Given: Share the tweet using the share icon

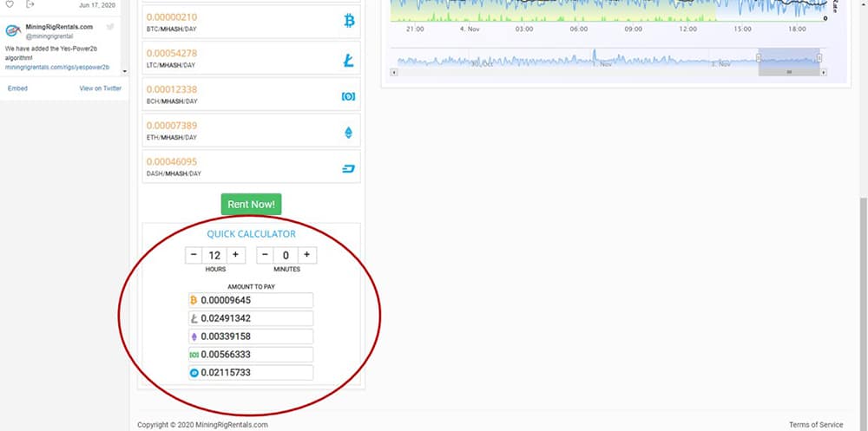Looking at the screenshot, I should point(30,4).
